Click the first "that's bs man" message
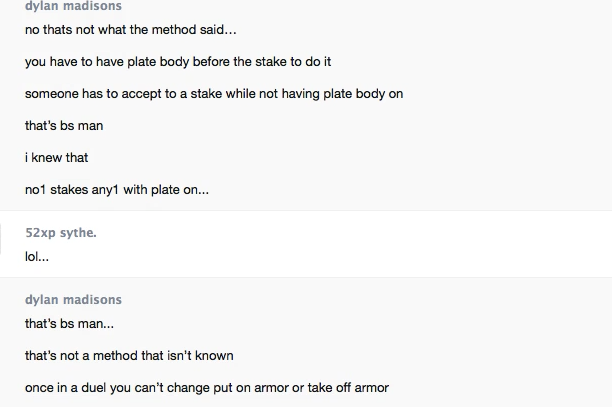Screen dimensions: 612x407 pos(64,126)
